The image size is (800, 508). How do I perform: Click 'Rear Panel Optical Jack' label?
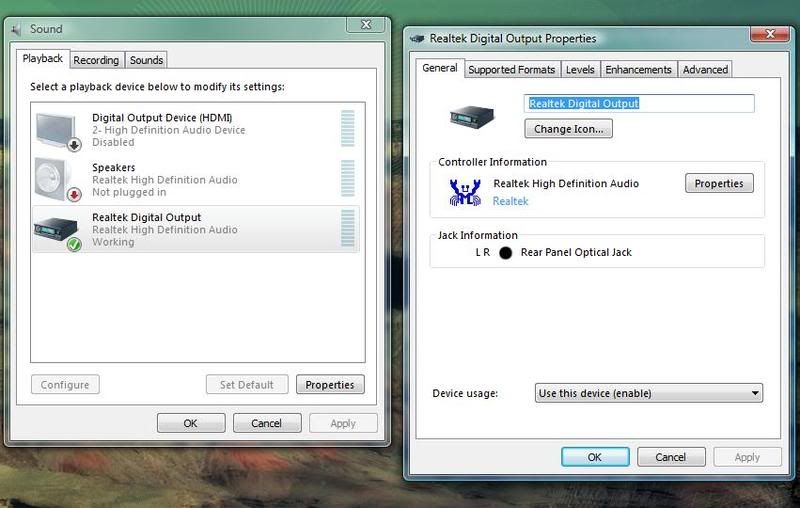coord(576,252)
